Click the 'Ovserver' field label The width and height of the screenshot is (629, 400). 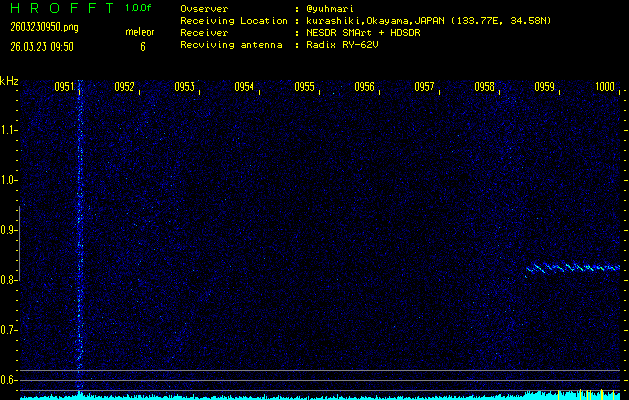pyautogui.click(x=204, y=9)
